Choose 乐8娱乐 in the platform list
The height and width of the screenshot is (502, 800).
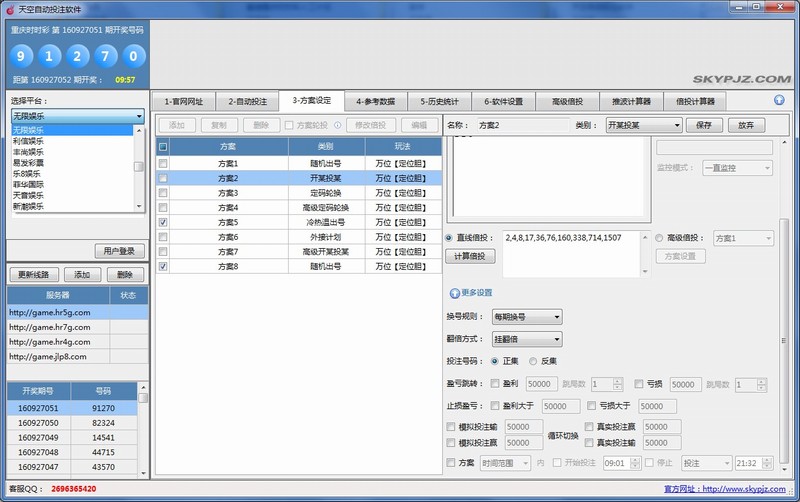(28, 174)
